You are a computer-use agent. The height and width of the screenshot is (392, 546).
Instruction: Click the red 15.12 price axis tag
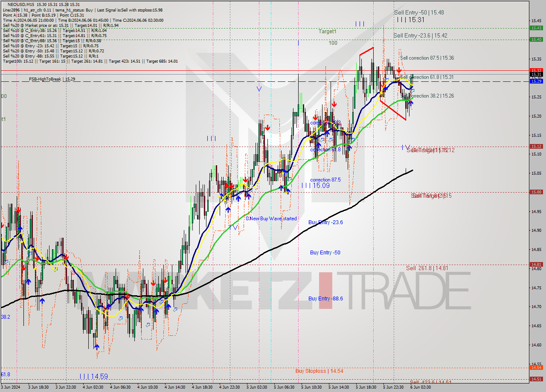[x=536, y=146]
